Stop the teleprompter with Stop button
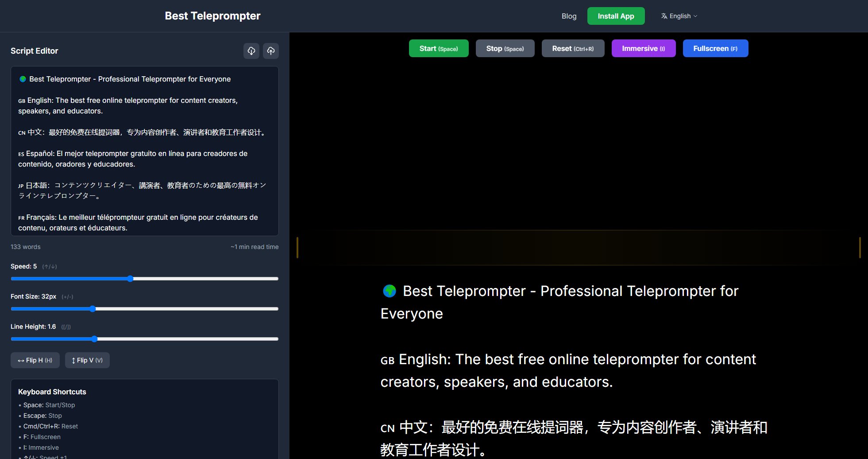 [x=505, y=48]
